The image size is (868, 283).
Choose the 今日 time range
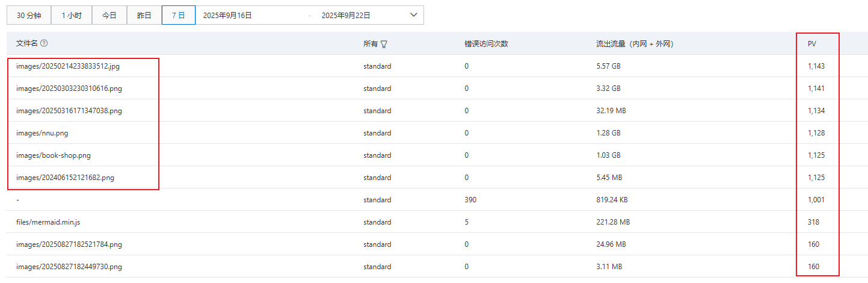109,16
